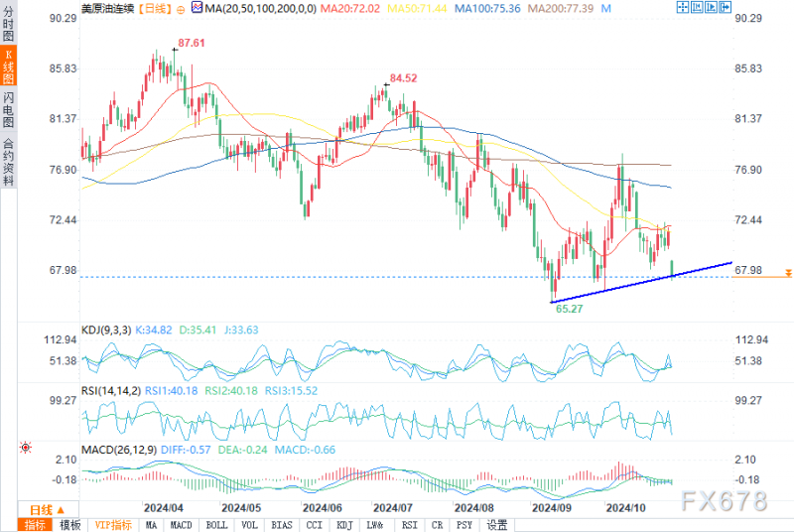
Task: Pick the KDJ indicator button
Action: [x=344, y=525]
